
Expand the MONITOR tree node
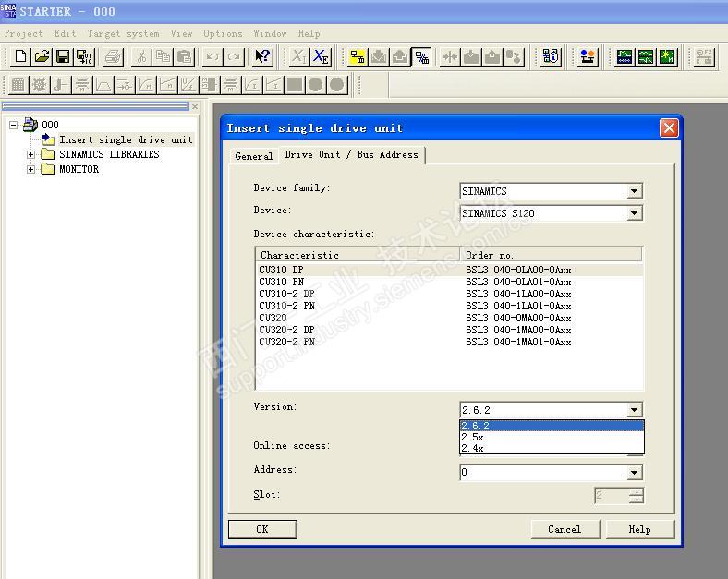click(x=30, y=169)
